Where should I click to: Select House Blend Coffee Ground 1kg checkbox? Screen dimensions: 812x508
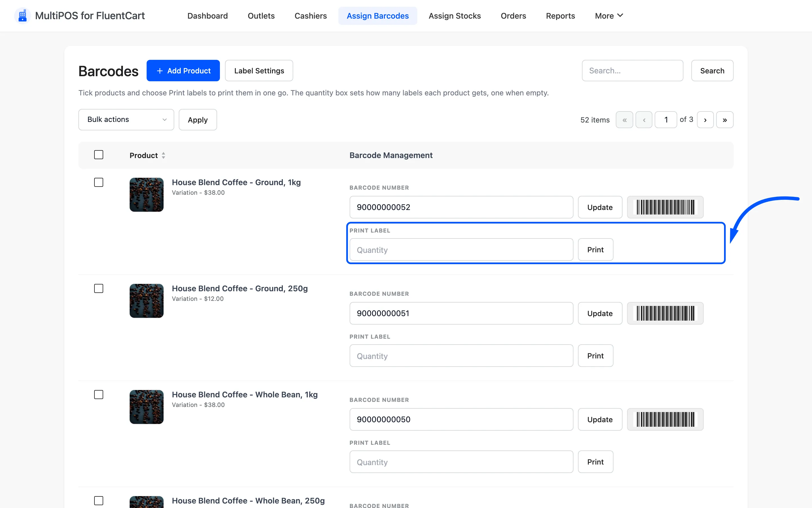[99, 182]
